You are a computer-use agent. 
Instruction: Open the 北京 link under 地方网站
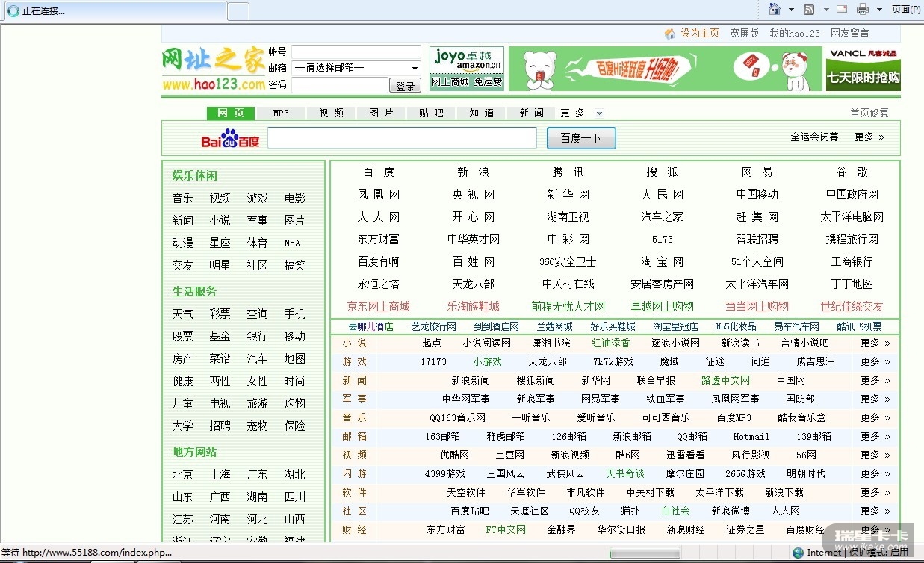[x=182, y=474]
